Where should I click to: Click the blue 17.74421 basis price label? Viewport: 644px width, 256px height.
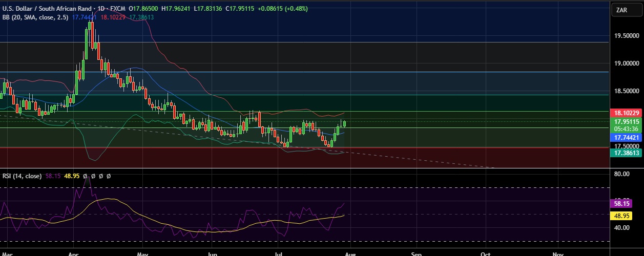tap(627, 138)
